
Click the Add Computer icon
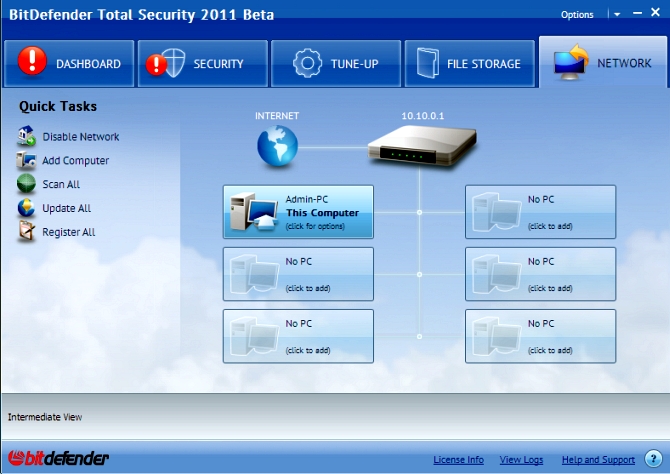26,160
